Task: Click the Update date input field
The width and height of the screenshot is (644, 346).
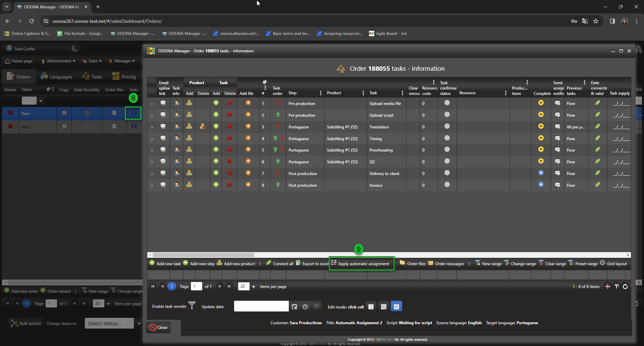Action: 261,306
